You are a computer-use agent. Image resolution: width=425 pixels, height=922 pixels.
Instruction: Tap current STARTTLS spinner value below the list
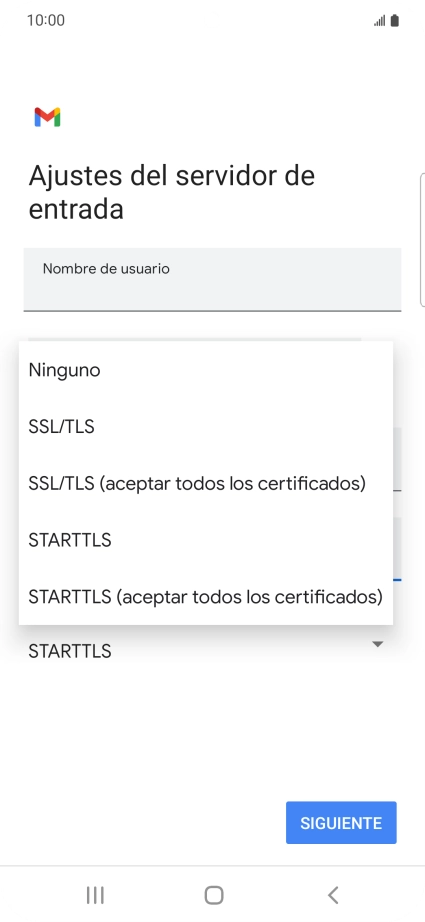70,651
